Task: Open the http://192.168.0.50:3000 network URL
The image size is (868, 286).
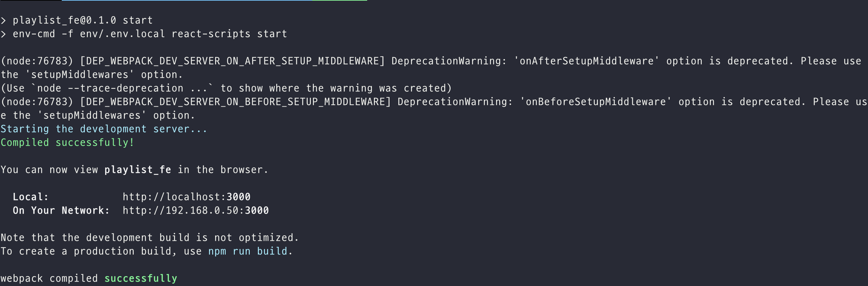Action: click(x=196, y=211)
